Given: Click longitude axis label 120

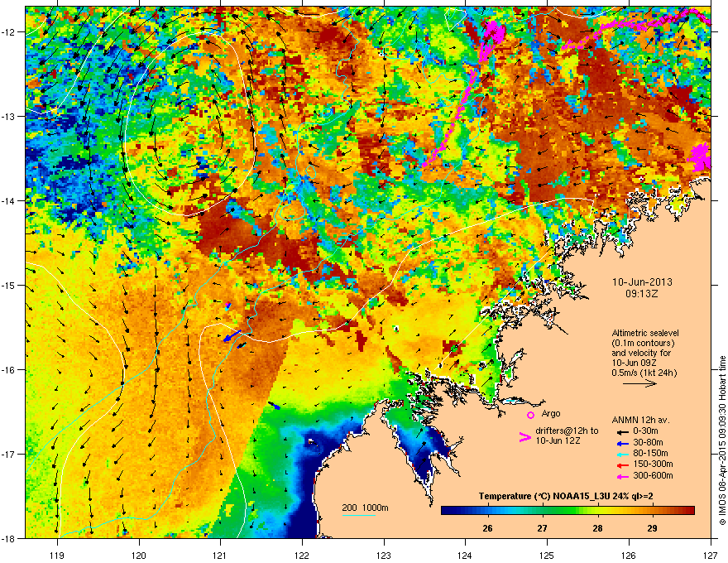Looking at the screenshot, I should point(139,555).
